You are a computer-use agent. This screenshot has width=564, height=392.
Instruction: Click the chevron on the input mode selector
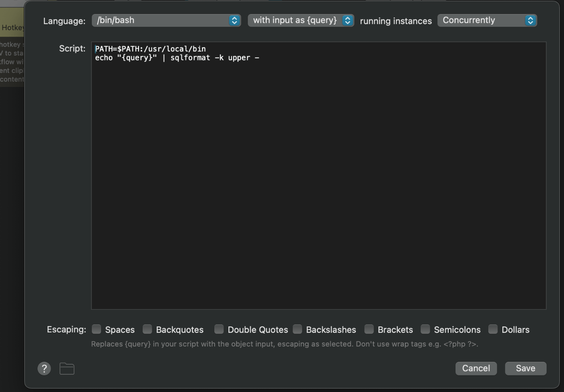(x=347, y=20)
